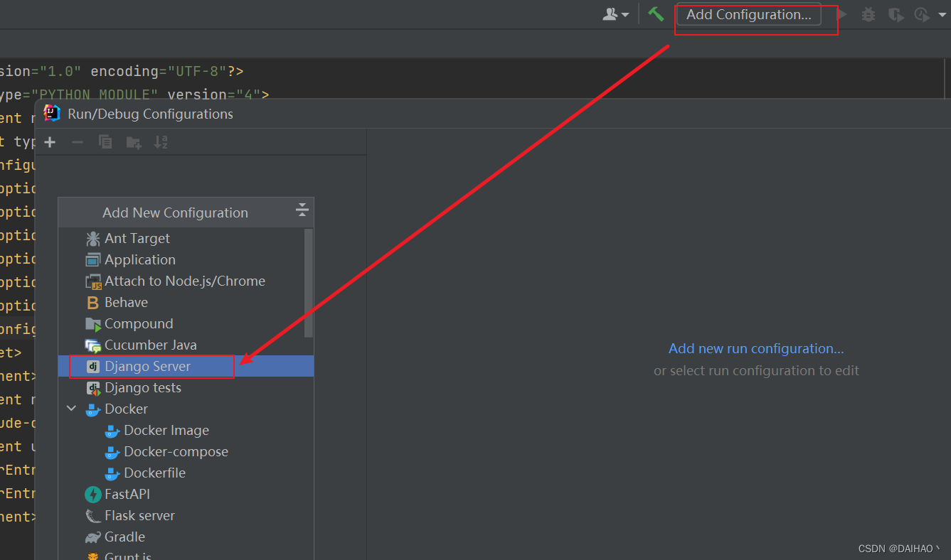Select Application configuration type

[x=186, y=259]
